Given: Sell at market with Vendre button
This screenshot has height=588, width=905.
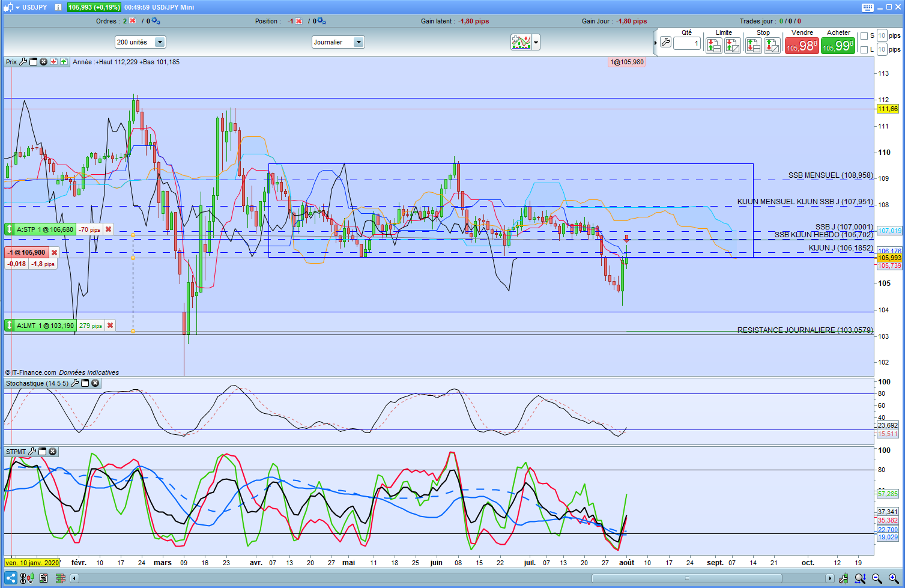Looking at the screenshot, I should click(802, 46).
